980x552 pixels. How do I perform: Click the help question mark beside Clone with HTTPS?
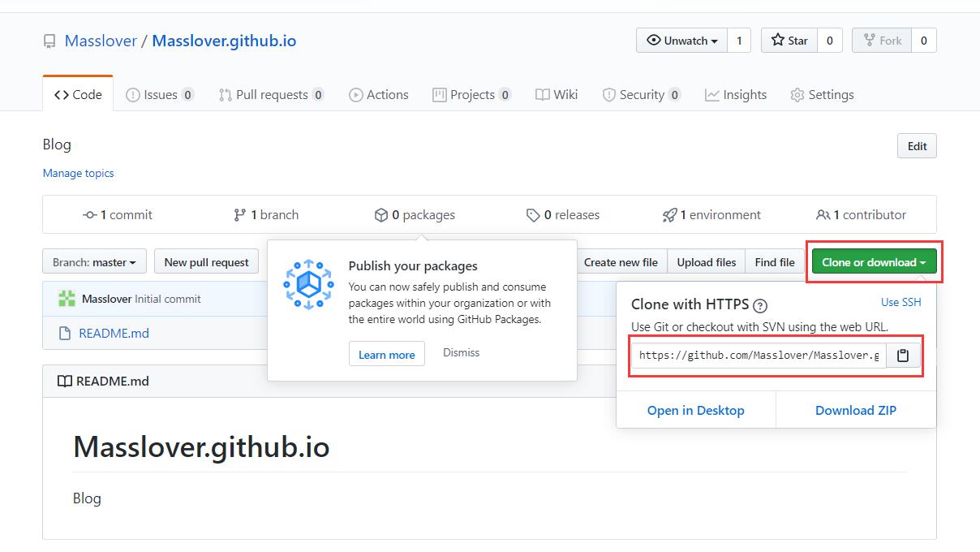760,306
